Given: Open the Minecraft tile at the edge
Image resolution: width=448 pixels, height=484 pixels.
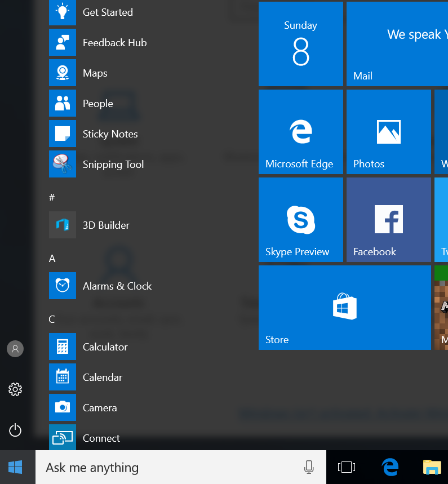Looking at the screenshot, I should tap(441, 308).
